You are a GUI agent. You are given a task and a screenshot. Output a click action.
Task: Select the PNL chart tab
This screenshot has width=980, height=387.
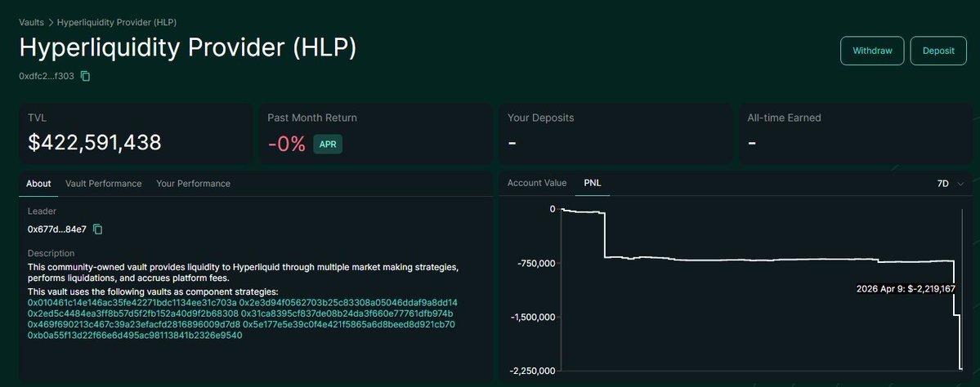[x=593, y=183]
